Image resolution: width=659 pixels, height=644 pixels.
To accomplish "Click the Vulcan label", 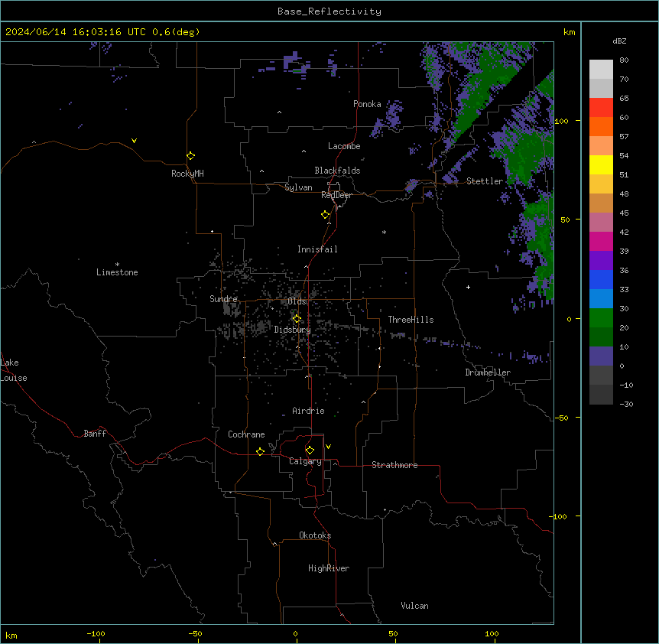I will [415, 606].
